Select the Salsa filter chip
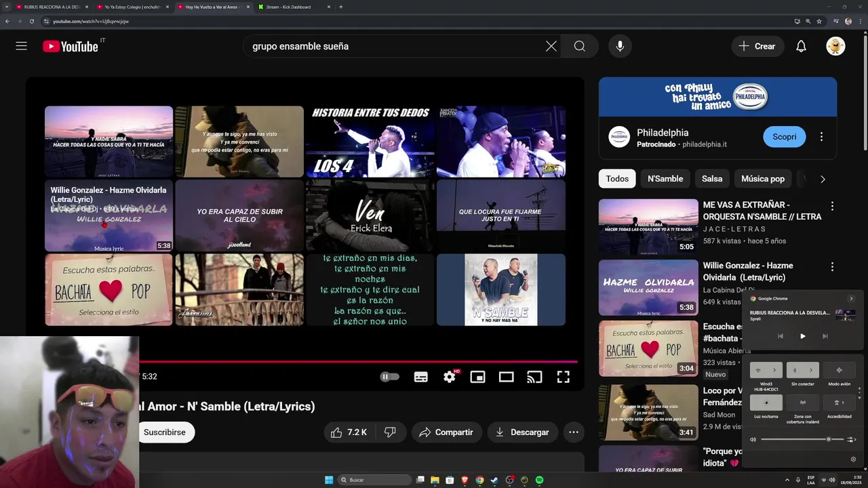 pyautogui.click(x=712, y=179)
